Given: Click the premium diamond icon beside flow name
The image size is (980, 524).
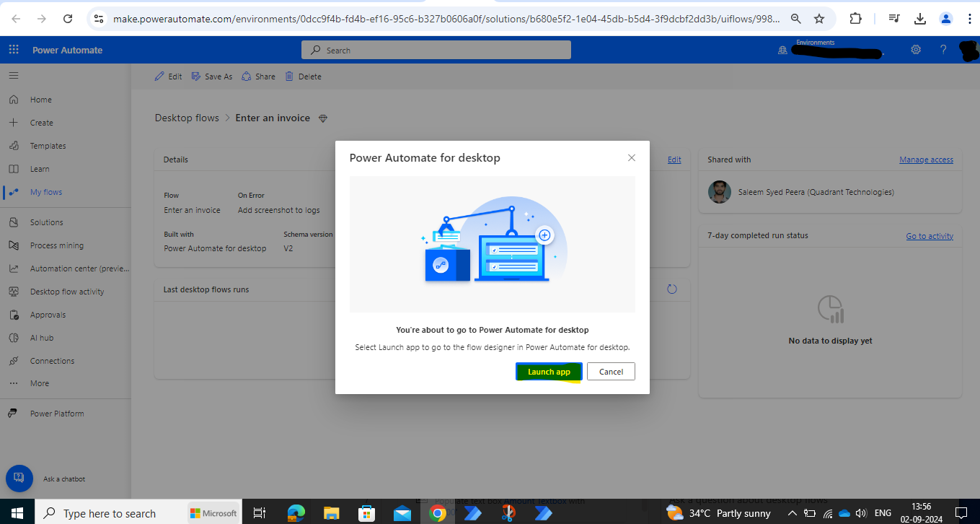Looking at the screenshot, I should click(x=323, y=118).
